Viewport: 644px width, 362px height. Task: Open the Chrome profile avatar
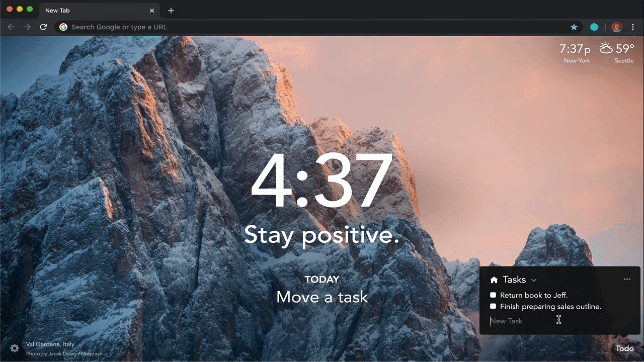coord(616,27)
